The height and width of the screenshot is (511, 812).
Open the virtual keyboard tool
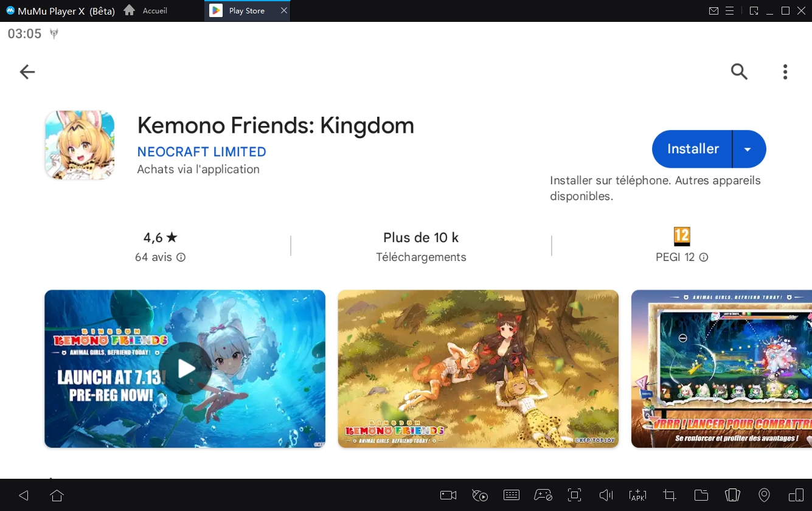tap(512, 495)
